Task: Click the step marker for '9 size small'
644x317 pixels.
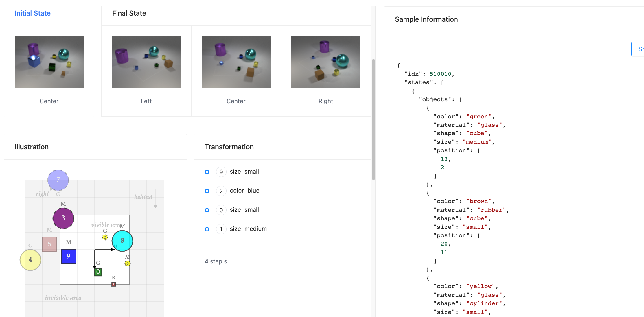Action: pyautogui.click(x=207, y=172)
